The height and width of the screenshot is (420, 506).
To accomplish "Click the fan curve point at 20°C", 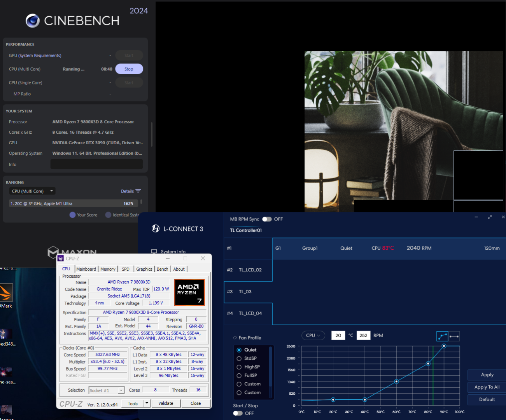I will (x=333, y=400).
